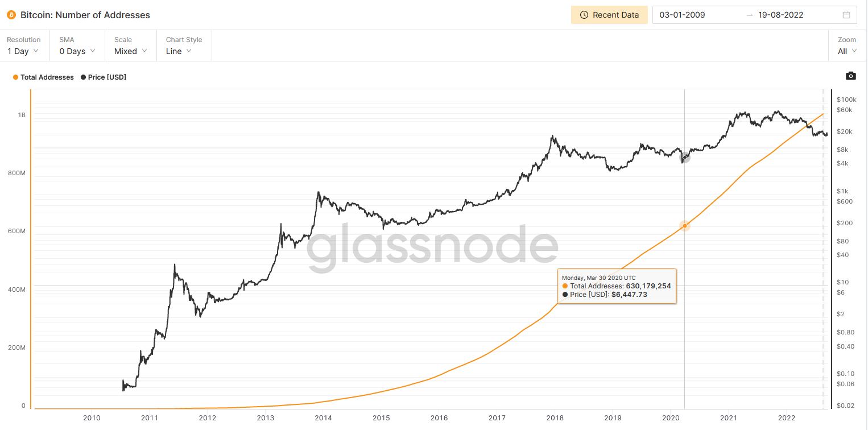Click the clock icon in Recent Data
The width and height of the screenshot is (868, 430).
click(584, 15)
